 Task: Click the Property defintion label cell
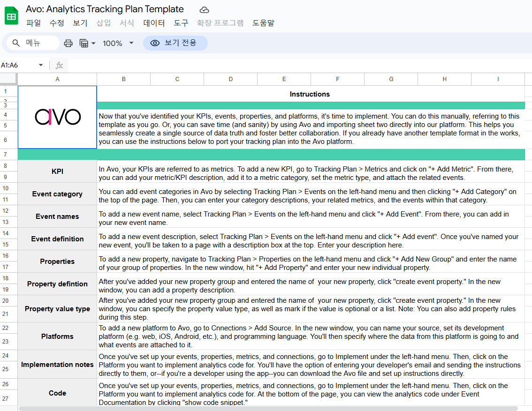click(x=57, y=284)
